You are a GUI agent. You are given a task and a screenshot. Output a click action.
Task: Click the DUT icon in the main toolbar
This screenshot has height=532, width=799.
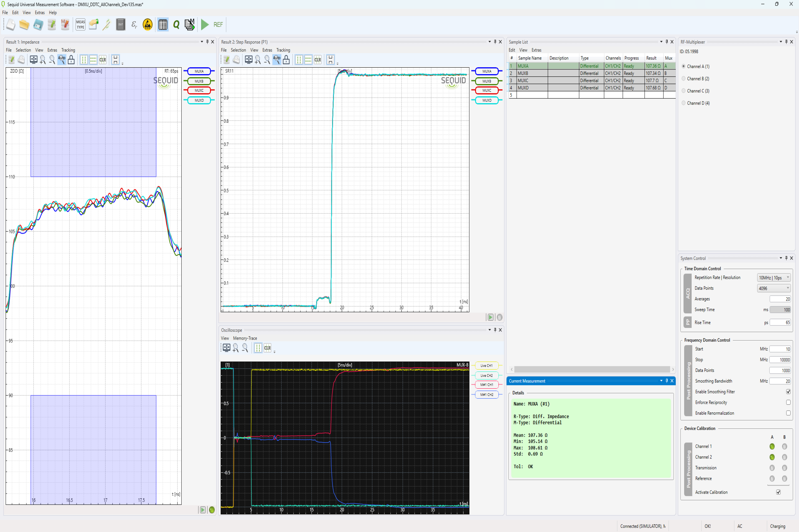[x=120, y=25]
